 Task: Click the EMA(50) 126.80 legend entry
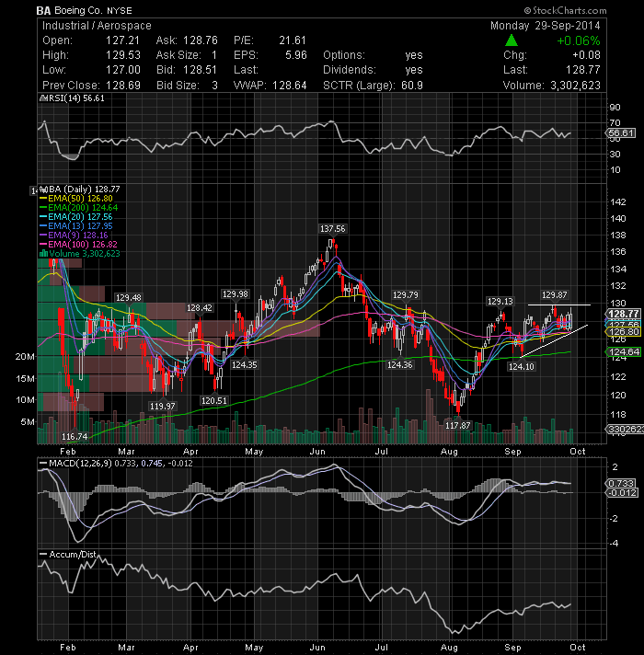(x=80, y=199)
